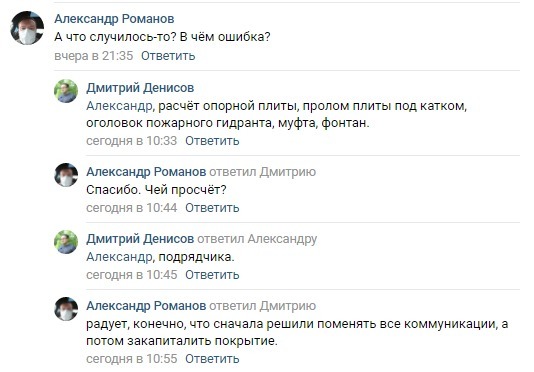
Task: Click Ответить under the 21:35 comment
Action: click(x=168, y=56)
